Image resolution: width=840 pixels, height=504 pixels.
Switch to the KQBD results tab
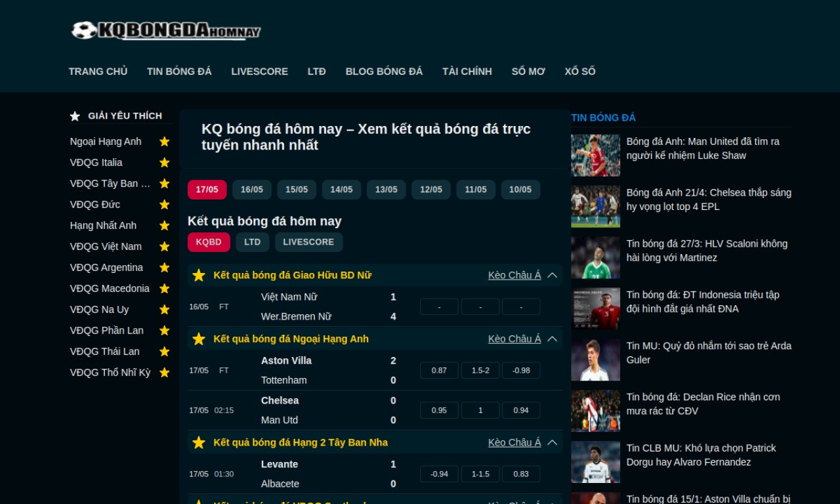pyautogui.click(x=209, y=242)
